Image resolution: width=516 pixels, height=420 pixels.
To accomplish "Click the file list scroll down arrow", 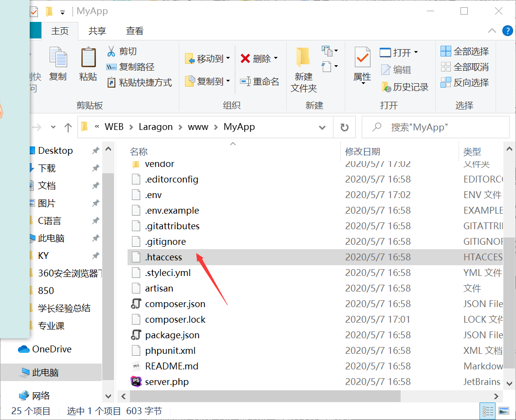I will tap(509, 383).
